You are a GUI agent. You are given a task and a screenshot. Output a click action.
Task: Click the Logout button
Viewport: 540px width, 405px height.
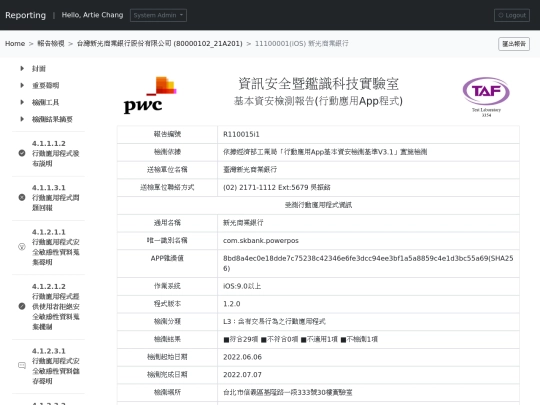[512, 15]
